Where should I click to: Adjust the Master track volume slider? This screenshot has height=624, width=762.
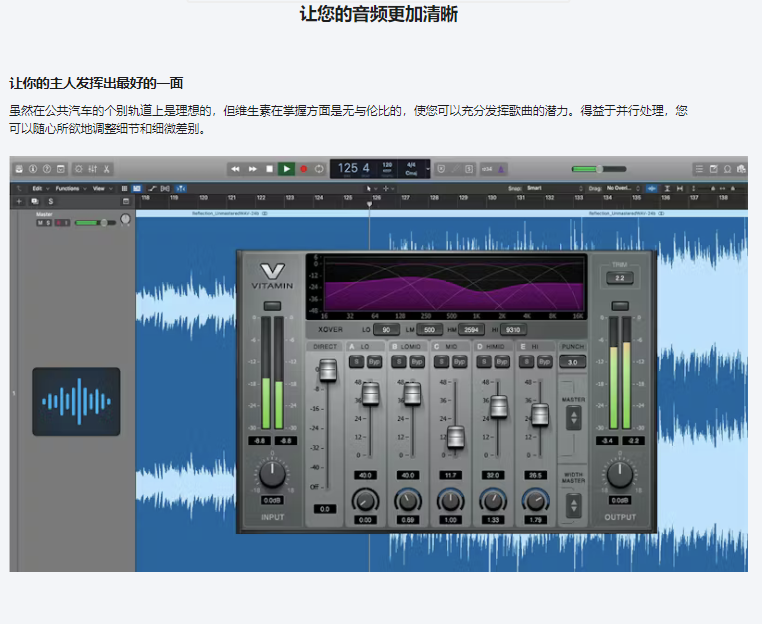tap(95, 223)
